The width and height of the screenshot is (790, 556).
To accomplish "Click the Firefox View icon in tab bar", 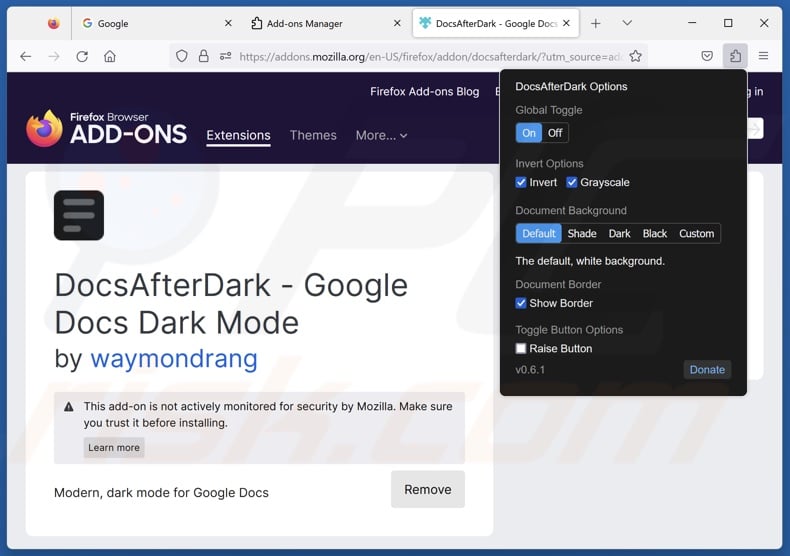I will tap(53, 23).
